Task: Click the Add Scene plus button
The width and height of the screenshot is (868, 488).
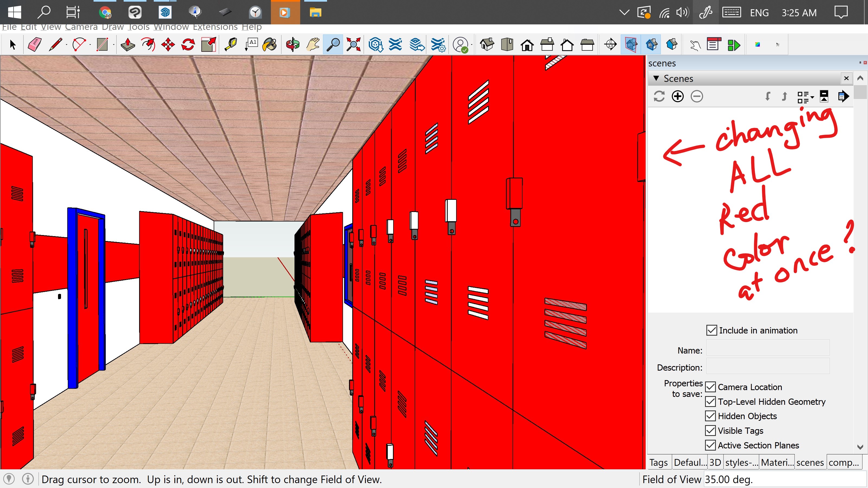Action: click(x=678, y=96)
